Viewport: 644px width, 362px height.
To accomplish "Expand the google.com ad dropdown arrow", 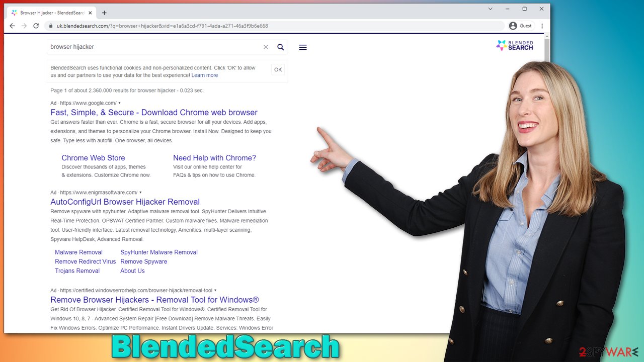I will [x=119, y=103].
